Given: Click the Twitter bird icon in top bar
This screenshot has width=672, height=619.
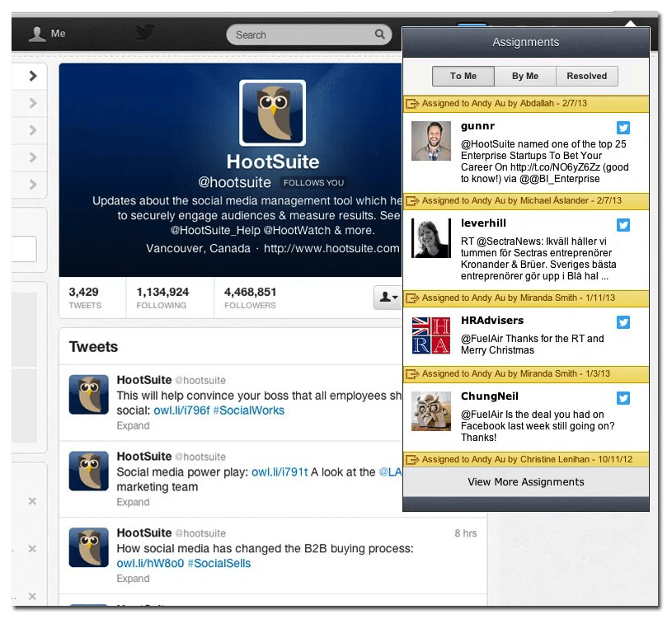Looking at the screenshot, I should [145, 33].
